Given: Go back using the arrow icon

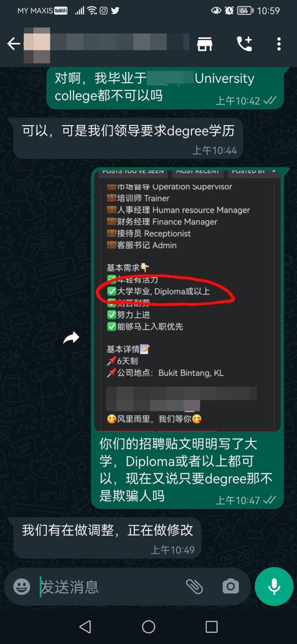Looking at the screenshot, I should pyautogui.click(x=14, y=43).
